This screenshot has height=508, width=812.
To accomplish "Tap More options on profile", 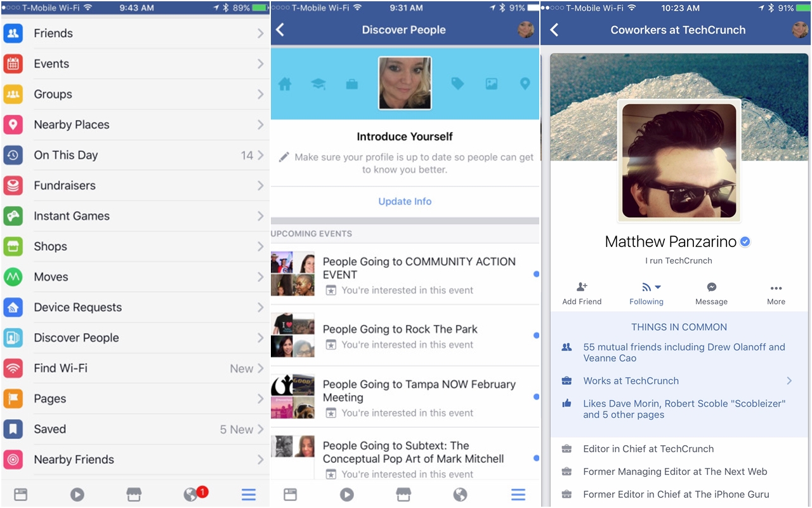I will 776,294.
